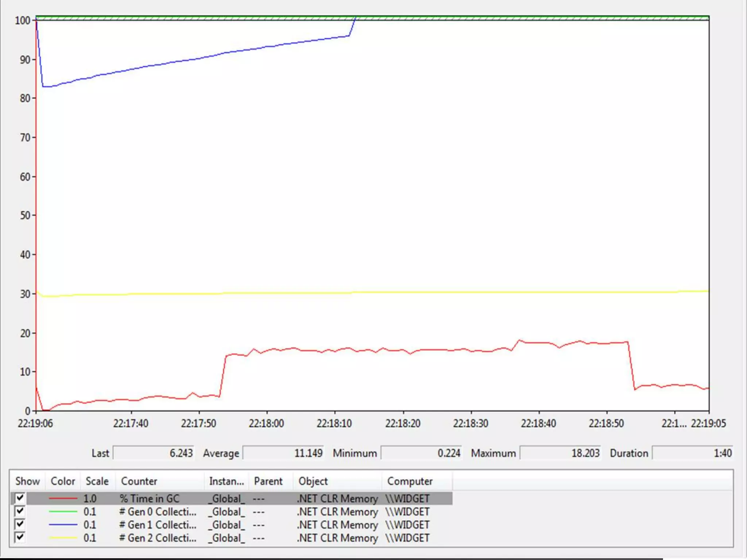Toggle Show checkbox for Gen 0 Collections
Viewport: 747px width, 560px height.
pos(20,511)
